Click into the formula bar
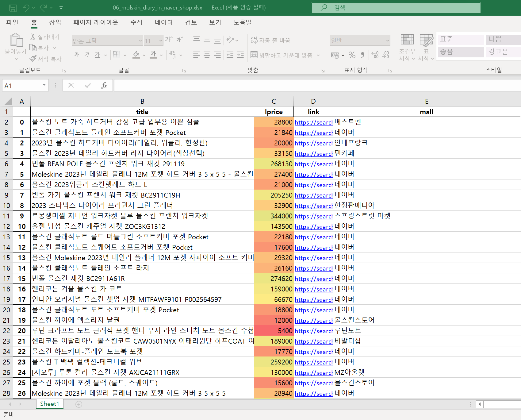 (x=317, y=85)
